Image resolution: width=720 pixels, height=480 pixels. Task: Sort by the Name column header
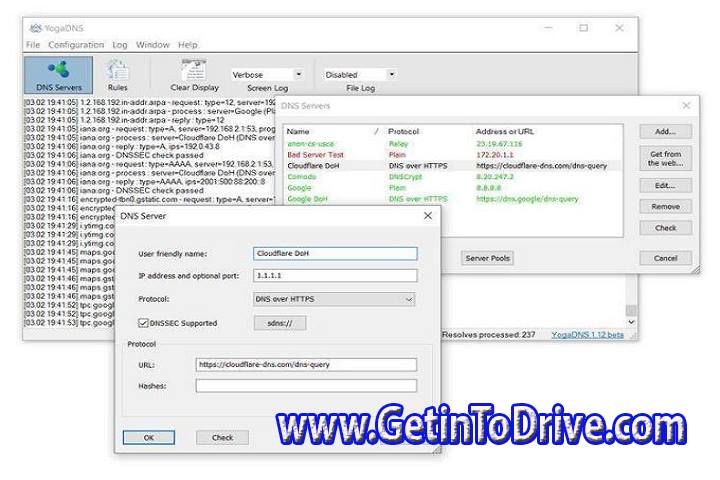point(334,131)
